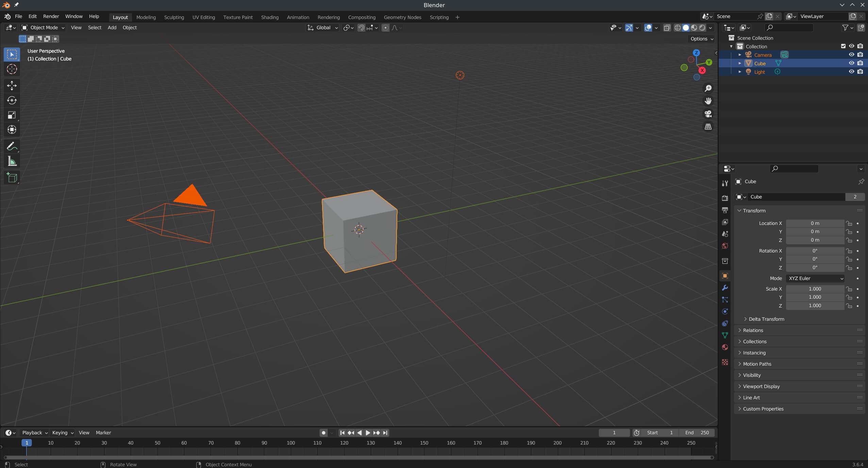The width and height of the screenshot is (868, 468).
Task: Toggle camera view icon in viewport
Action: [x=708, y=114]
